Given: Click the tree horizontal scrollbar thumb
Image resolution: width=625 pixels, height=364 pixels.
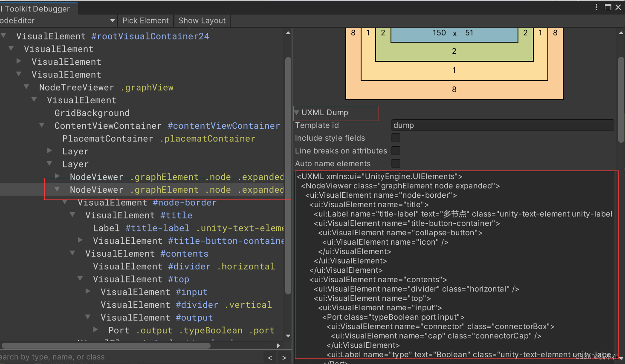Looking at the screenshot, I should [x=106, y=346].
